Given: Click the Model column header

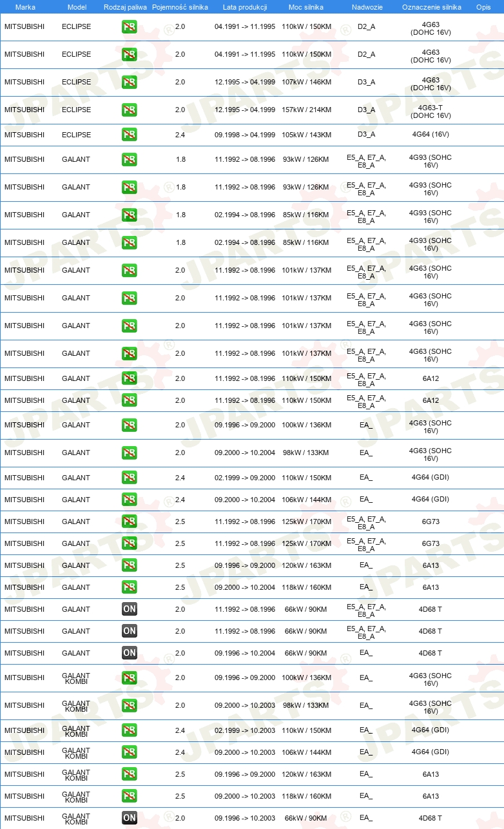Looking at the screenshot, I should [76, 7].
